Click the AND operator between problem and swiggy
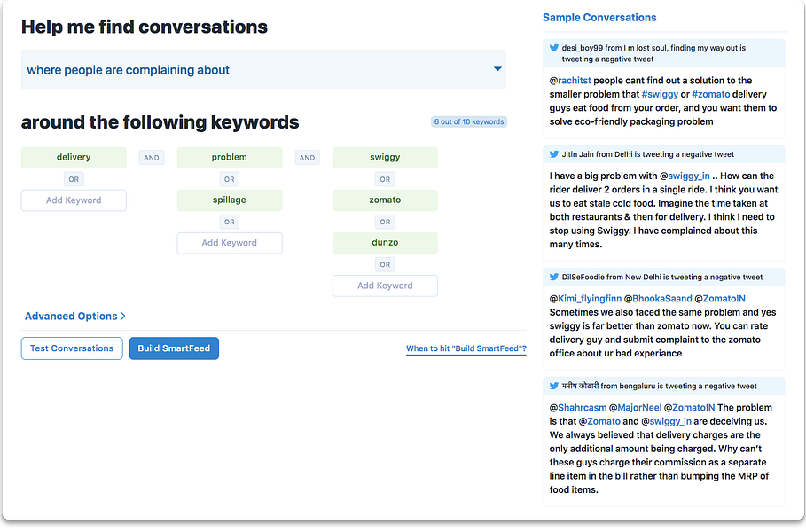The height and width of the screenshot is (532, 806). click(x=308, y=158)
